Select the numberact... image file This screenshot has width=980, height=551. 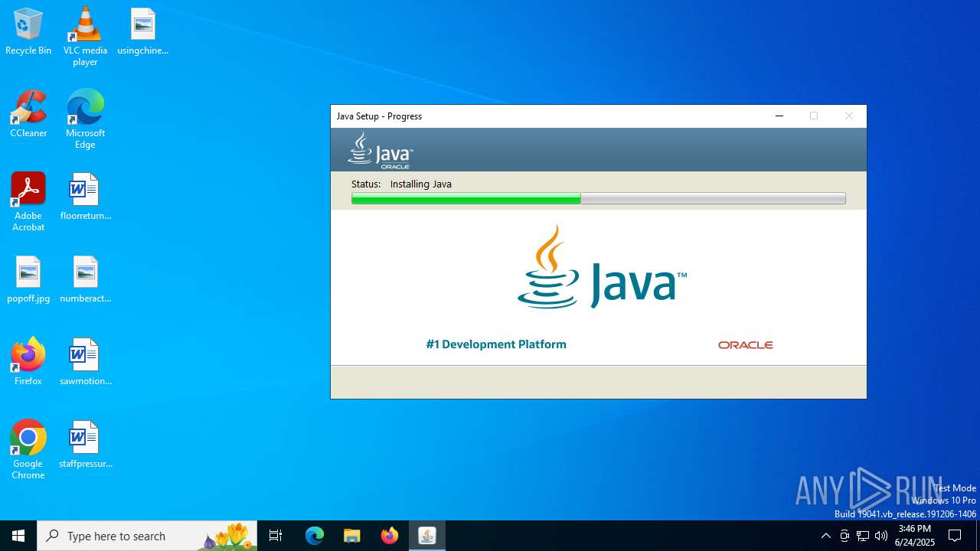click(85, 280)
